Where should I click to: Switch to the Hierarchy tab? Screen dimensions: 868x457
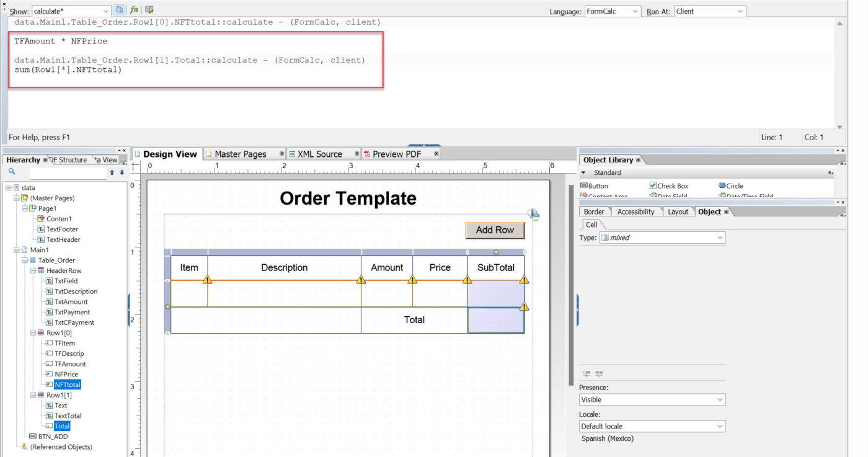pos(24,160)
